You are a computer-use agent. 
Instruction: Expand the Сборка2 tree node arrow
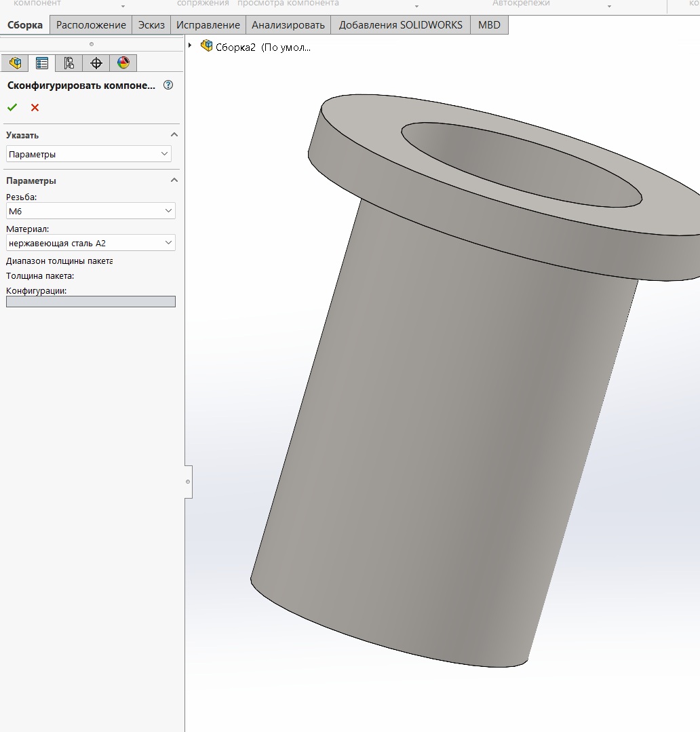tap(190, 45)
